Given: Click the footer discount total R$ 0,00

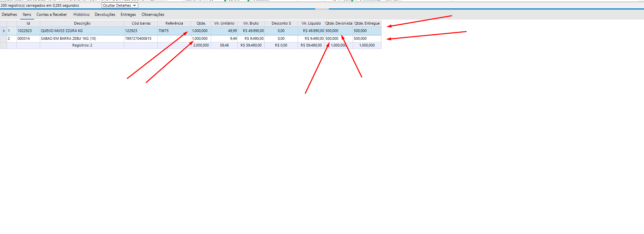Looking at the screenshot, I should click(281, 45).
